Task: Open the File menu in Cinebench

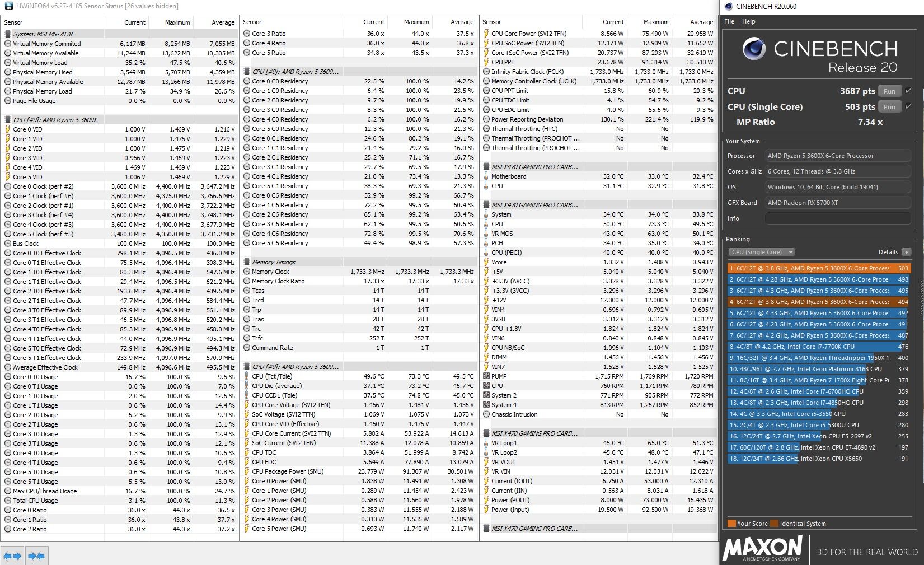Action: (729, 21)
